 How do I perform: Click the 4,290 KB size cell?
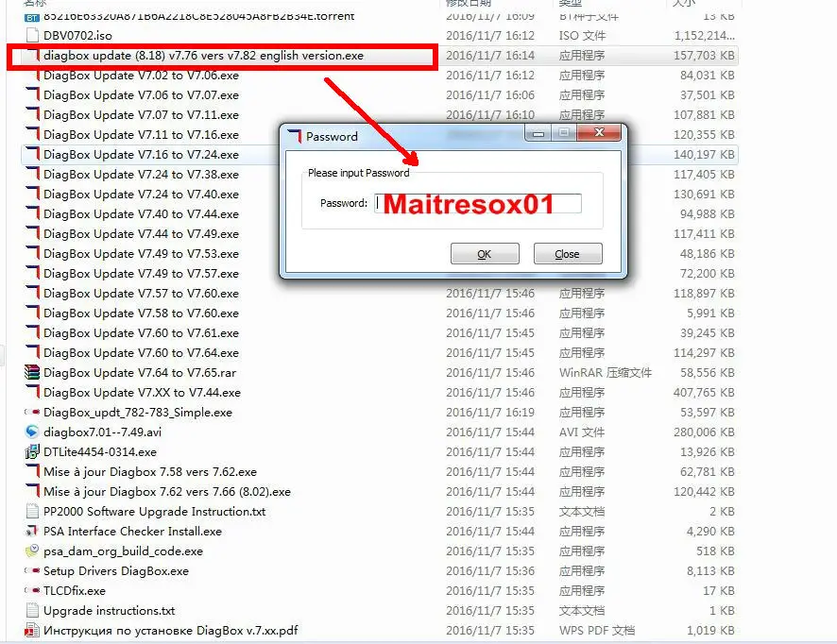pyautogui.click(x=710, y=531)
